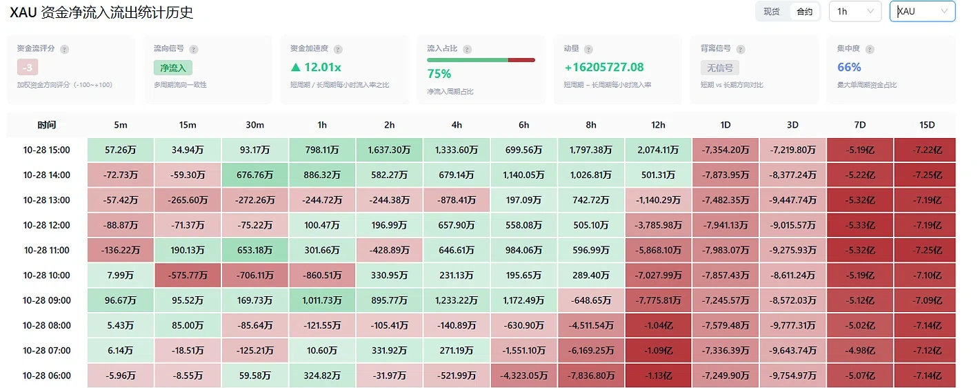Viewport: 980px width, 388px height.
Task: Open the XAU symbol dropdown
Action: (x=923, y=12)
